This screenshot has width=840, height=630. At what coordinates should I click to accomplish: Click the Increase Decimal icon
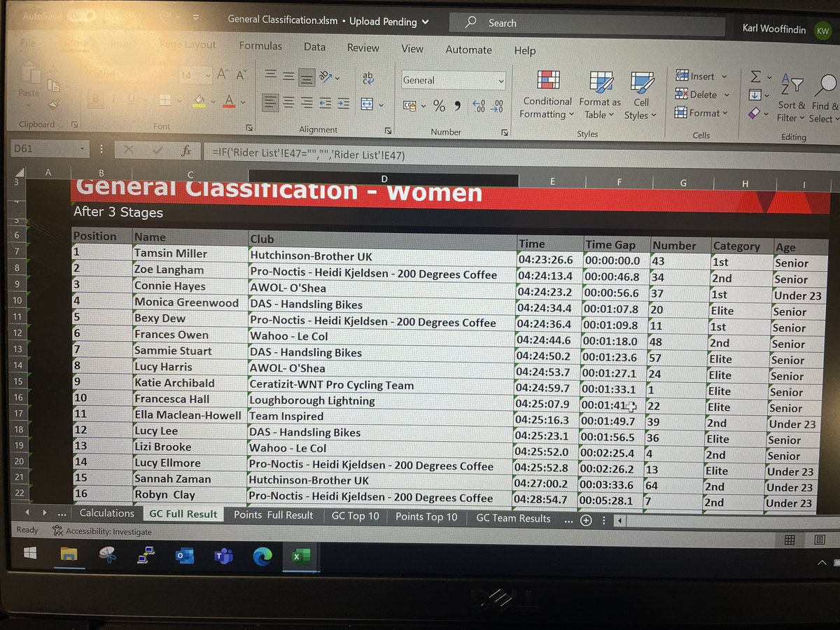pyautogui.click(x=479, y=106)
